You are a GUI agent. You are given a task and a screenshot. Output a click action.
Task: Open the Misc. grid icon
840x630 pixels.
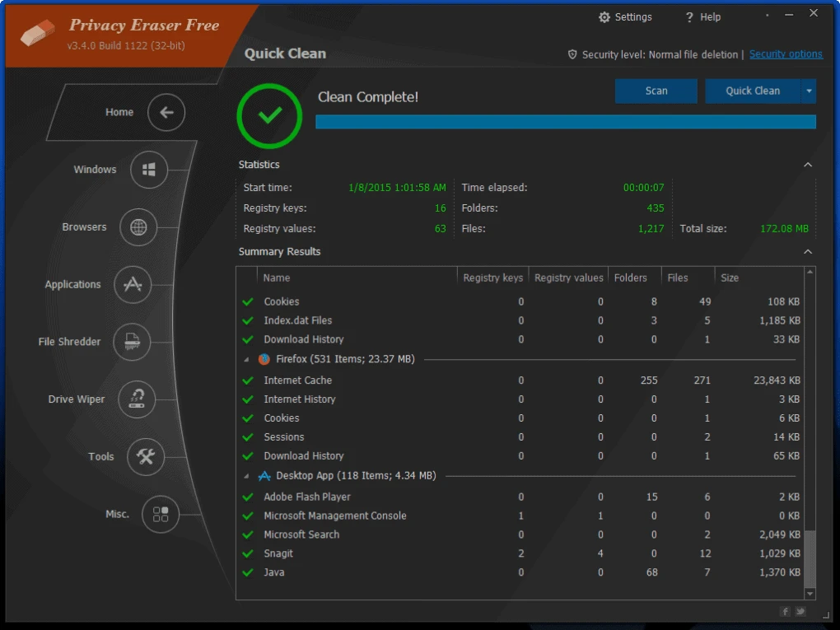tap(161, 514)
